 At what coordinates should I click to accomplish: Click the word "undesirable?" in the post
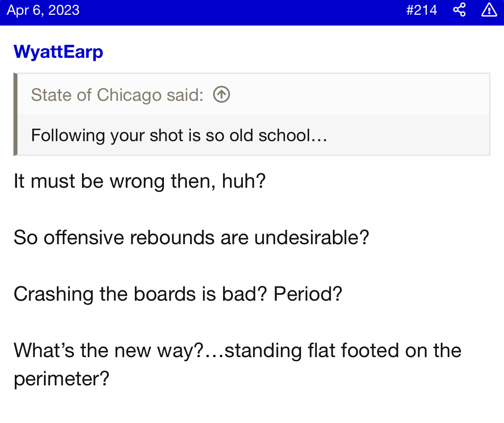[x=311, y=237]
